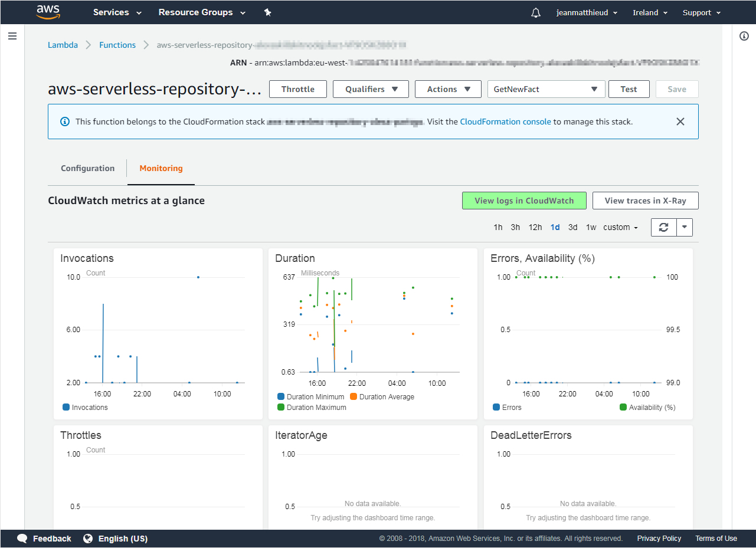Open the custom time range dropdown
The image size is (756, 548).
(x=620, y=227)
